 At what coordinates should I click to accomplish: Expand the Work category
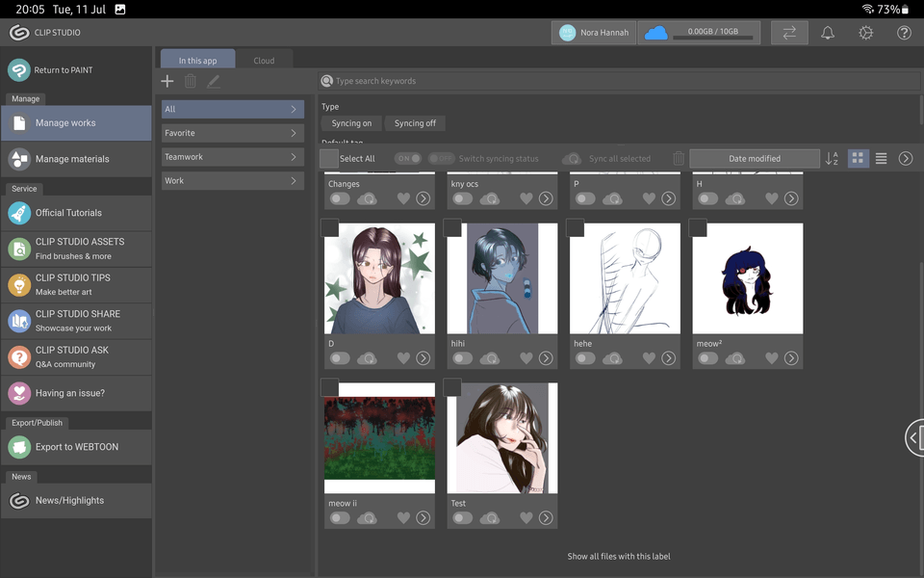(233, 180)
